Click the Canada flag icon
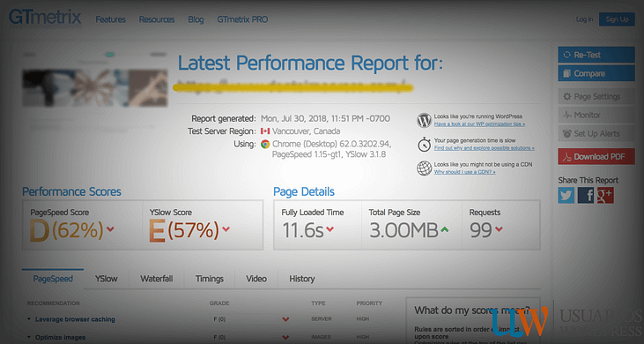This screenshot has width=644, height=344. [x=265, y=131]
